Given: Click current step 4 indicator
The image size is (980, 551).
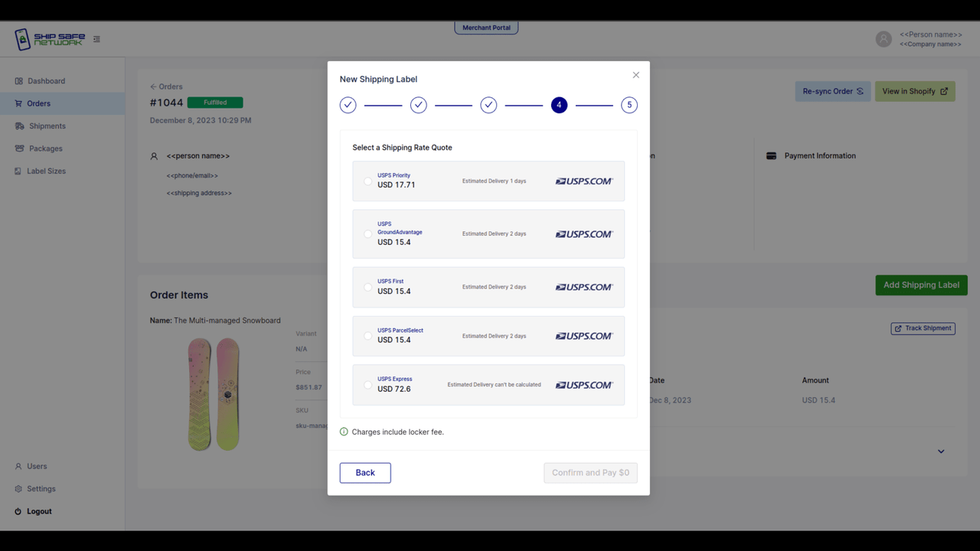Looking at the screenshot, I should tap(559, 105).
